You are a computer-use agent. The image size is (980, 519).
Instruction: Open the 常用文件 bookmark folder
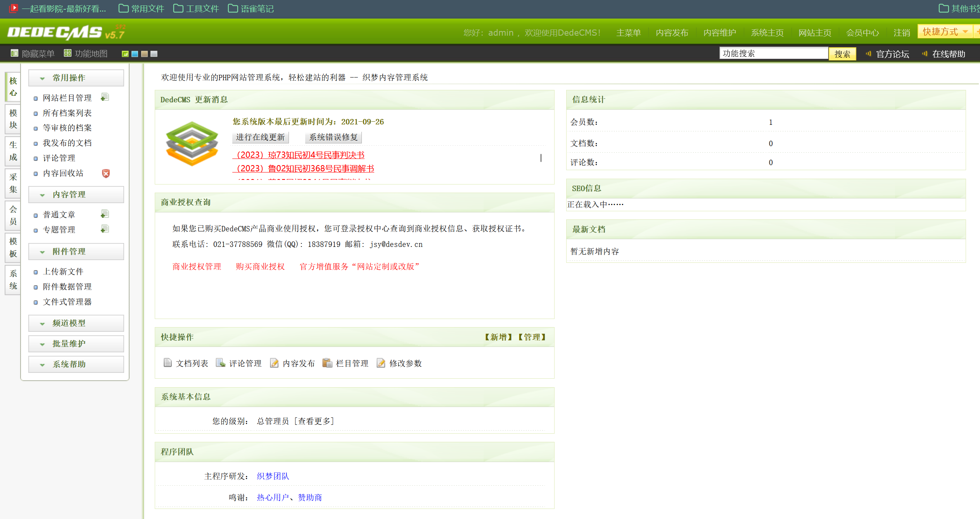point(141,9)
